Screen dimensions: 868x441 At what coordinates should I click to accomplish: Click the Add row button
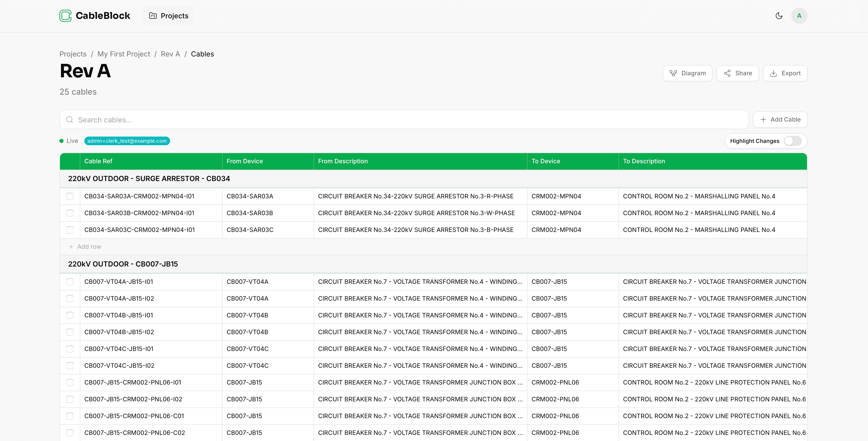tap(85, 246)
